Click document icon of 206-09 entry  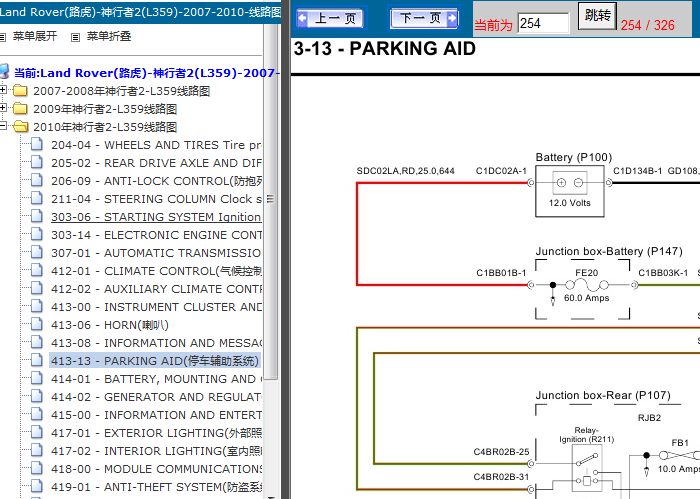coord(37,180)
